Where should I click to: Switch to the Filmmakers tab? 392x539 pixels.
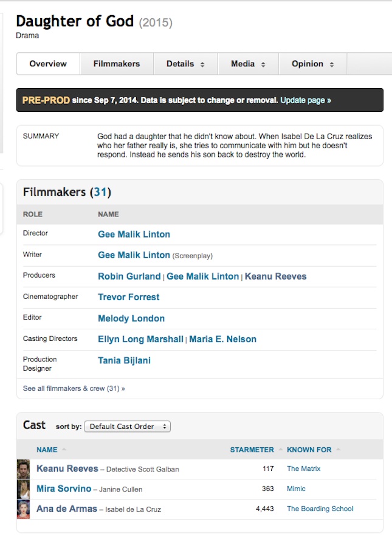pos(117,64)
